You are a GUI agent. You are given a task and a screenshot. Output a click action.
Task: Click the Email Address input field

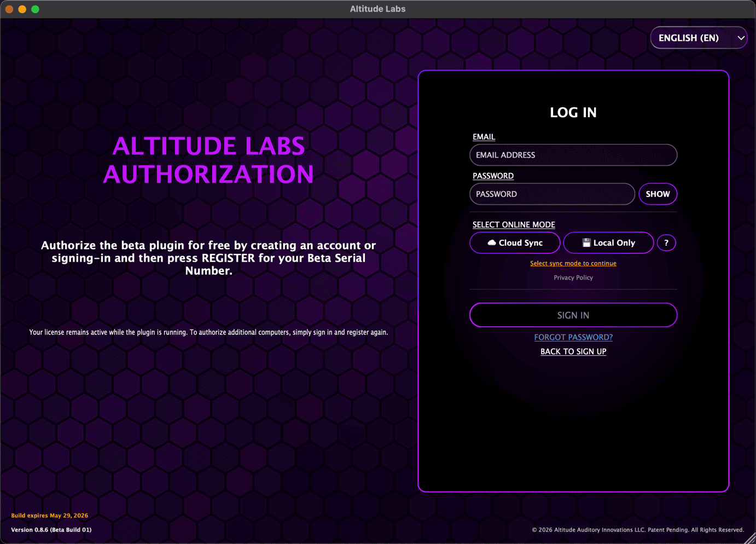[573, 155]
